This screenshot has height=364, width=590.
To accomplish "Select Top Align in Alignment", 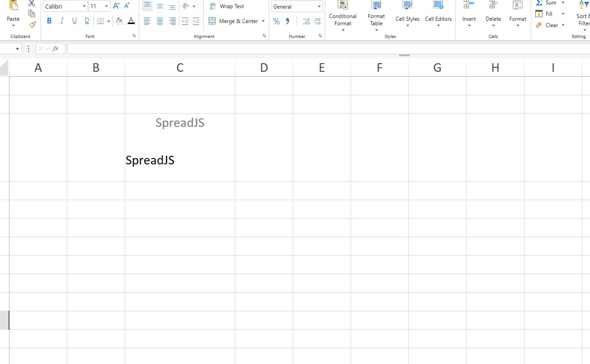I will pos(147,6).
